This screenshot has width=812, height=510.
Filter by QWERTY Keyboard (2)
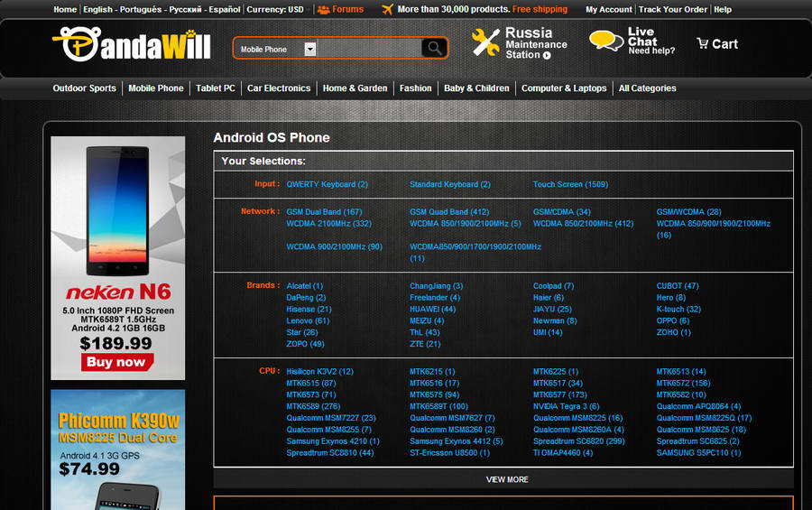[x=327, y=184]
